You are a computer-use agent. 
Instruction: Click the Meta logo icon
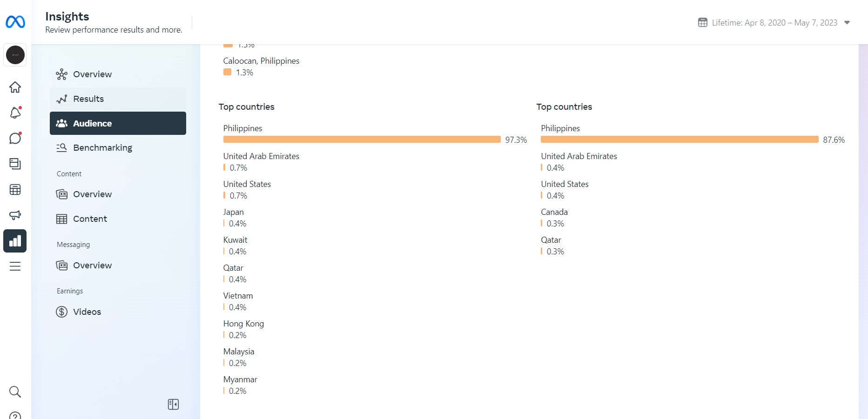click(15, 22)
